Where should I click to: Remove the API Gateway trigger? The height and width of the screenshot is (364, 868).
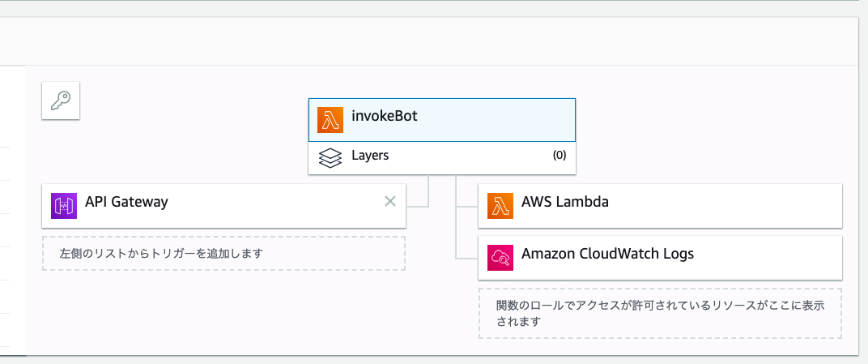pos(389,201)
